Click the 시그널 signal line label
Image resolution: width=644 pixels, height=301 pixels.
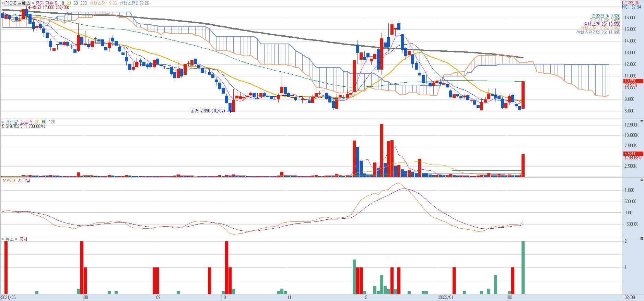coord(24,180)
